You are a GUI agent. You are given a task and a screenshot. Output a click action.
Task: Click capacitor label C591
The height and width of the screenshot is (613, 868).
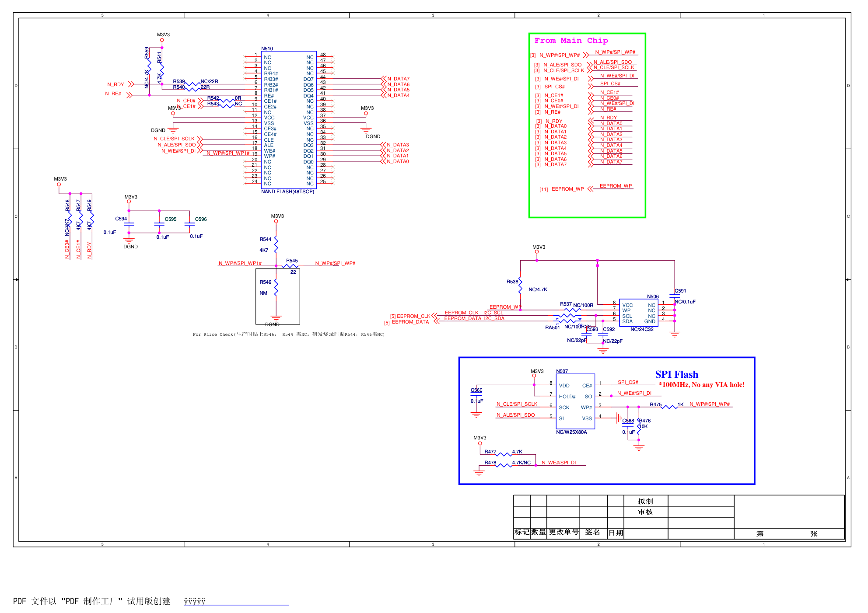[680, 291]
